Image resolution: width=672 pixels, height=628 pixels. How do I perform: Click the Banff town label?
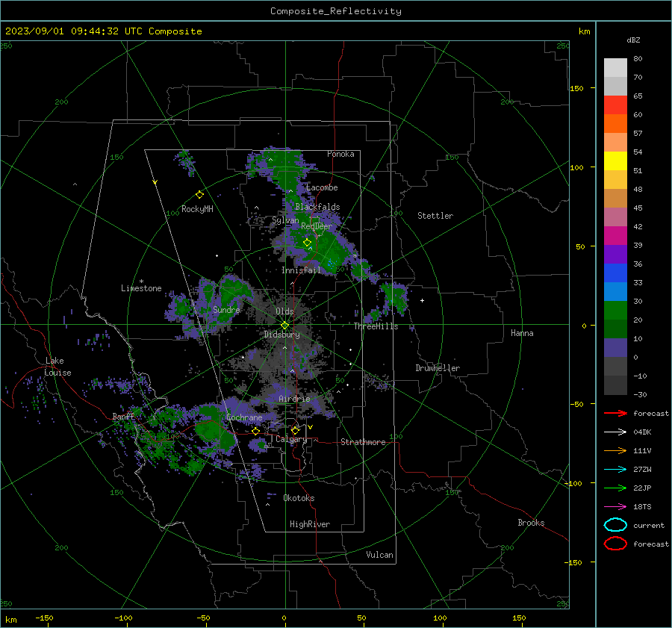123,417
